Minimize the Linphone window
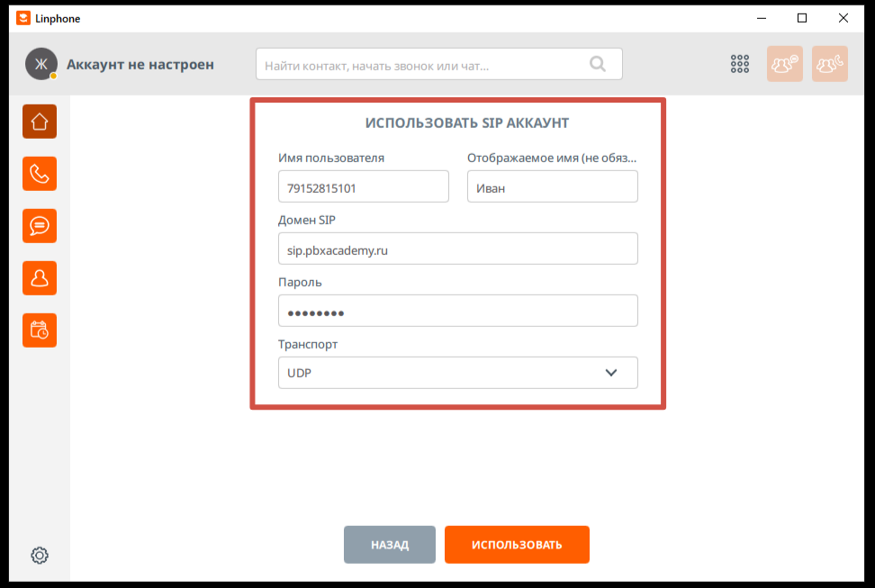The width and height of the screenshot is (875, 588). click(762, 18)
